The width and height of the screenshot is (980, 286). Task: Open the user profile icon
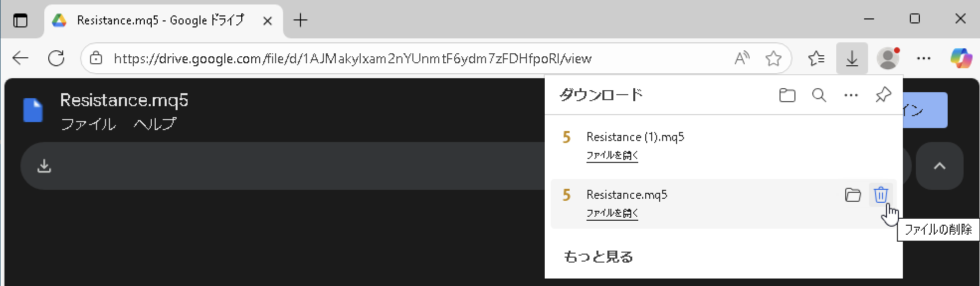coord(888,59)
